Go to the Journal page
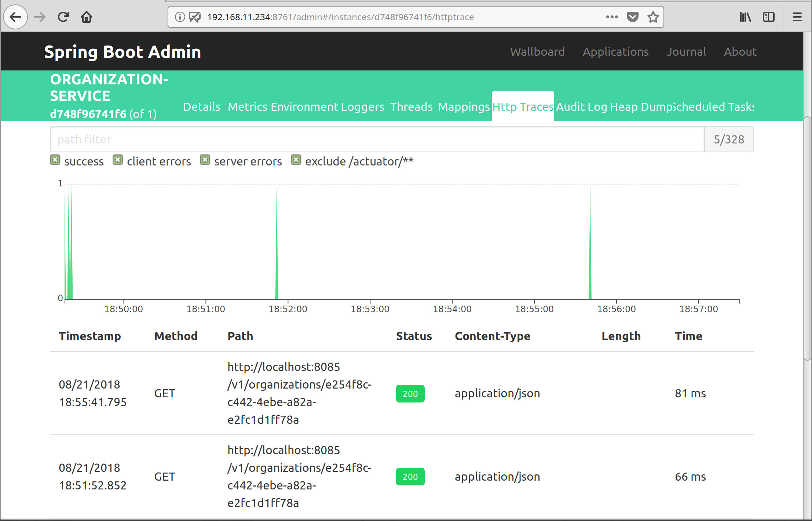The width and height of the screenshot is (812, 521). (686, 52)
